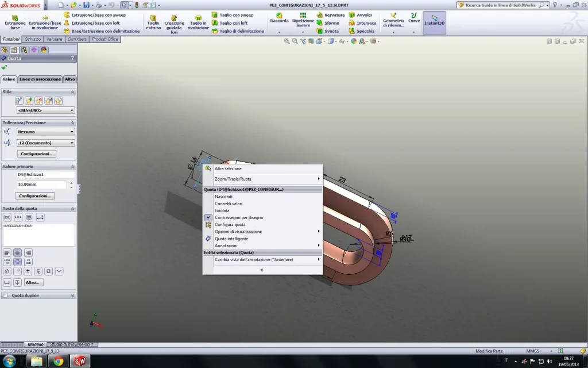Open the Nessuno tolerance type dropdown
The width and height of the screenshot is (588, 368).
click(45, 132)
